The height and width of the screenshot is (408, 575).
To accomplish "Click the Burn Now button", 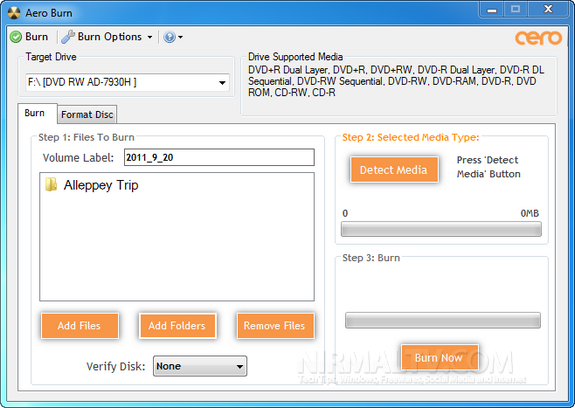I will [x=439, y=358].
